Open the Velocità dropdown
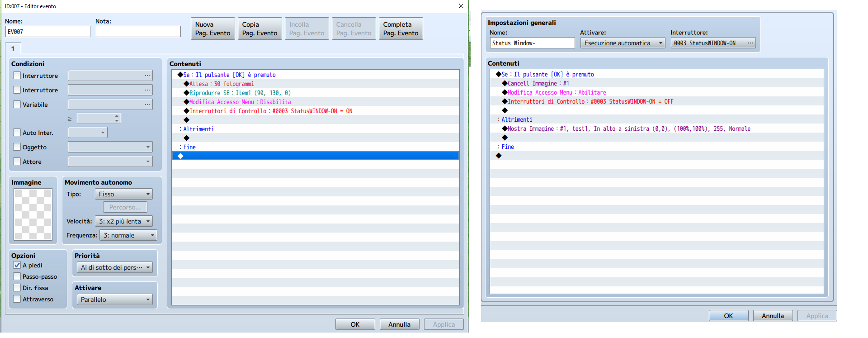868x338 pixels. click(x=124, y=221)
